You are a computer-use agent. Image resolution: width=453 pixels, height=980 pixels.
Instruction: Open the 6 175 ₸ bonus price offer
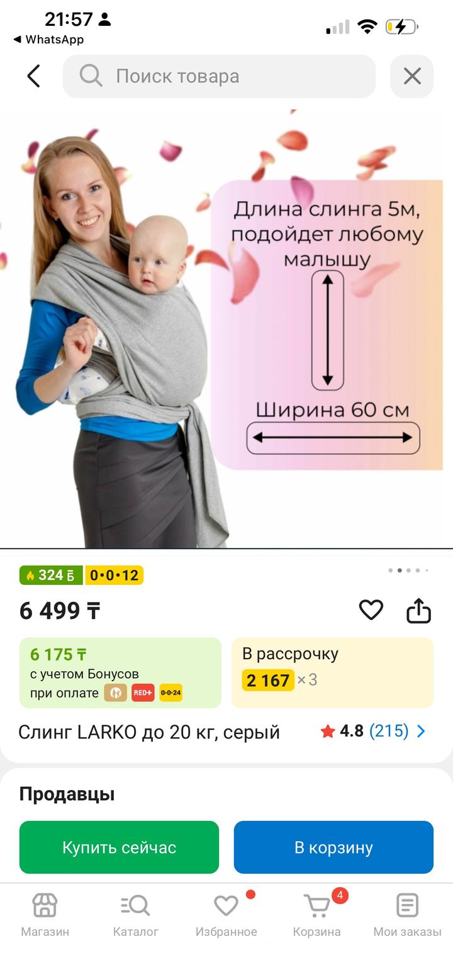[120, 672]
